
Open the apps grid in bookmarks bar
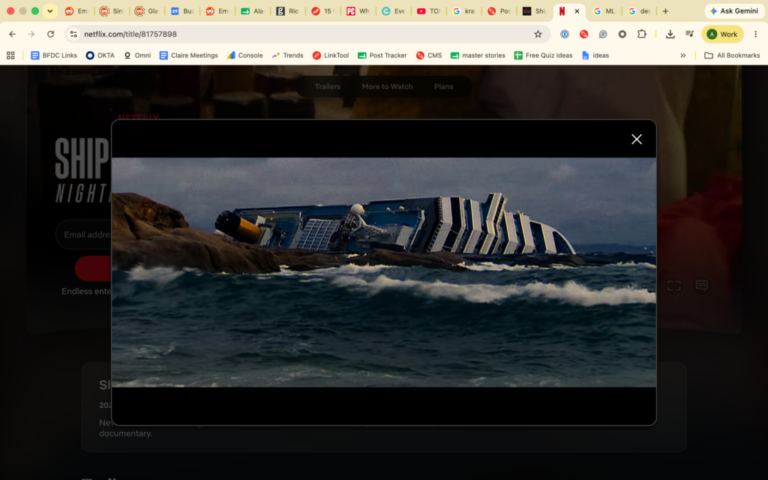point(10,55)
